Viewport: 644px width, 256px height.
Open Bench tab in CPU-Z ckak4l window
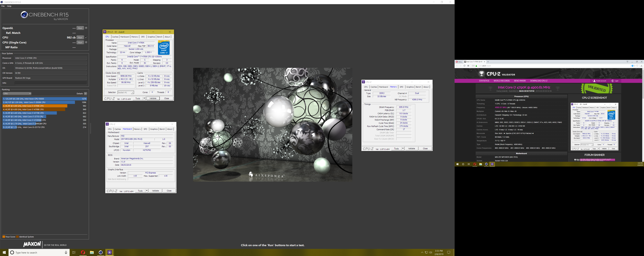point(160,37)
